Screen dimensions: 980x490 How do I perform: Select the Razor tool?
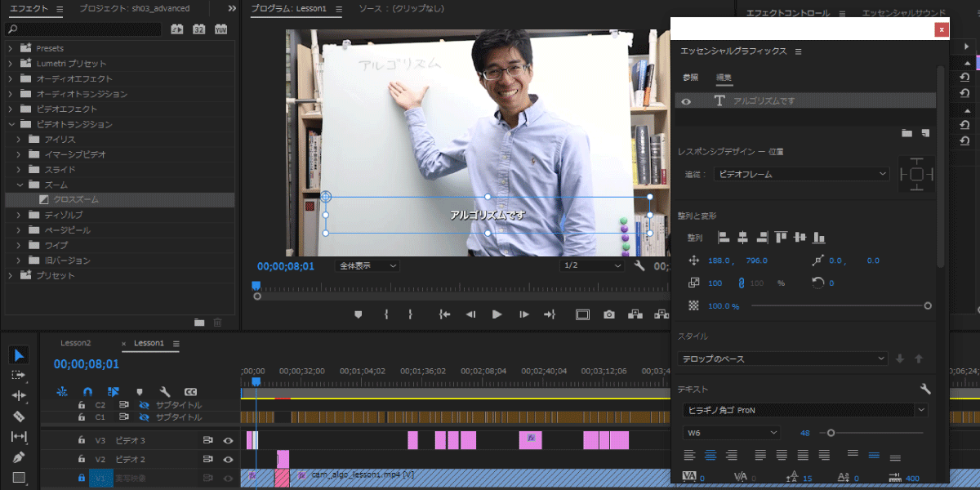click(20, 416)
